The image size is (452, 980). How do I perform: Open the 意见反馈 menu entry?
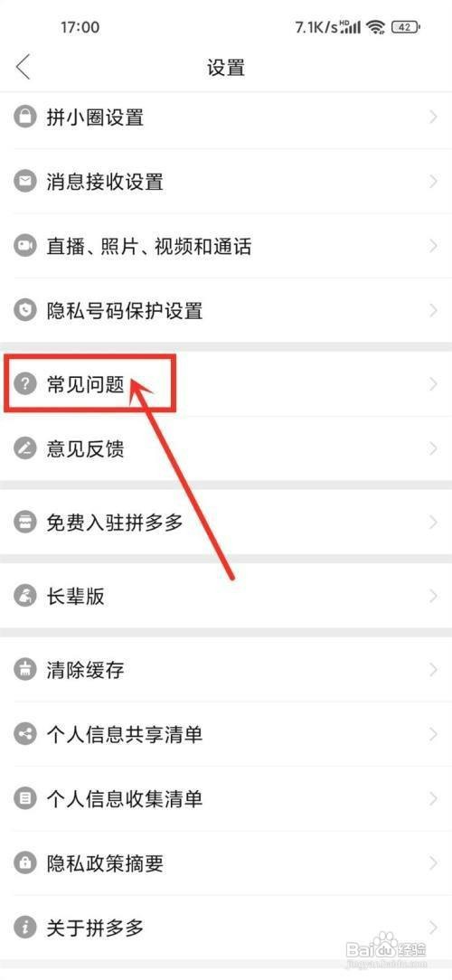click(x=226, y=448)
